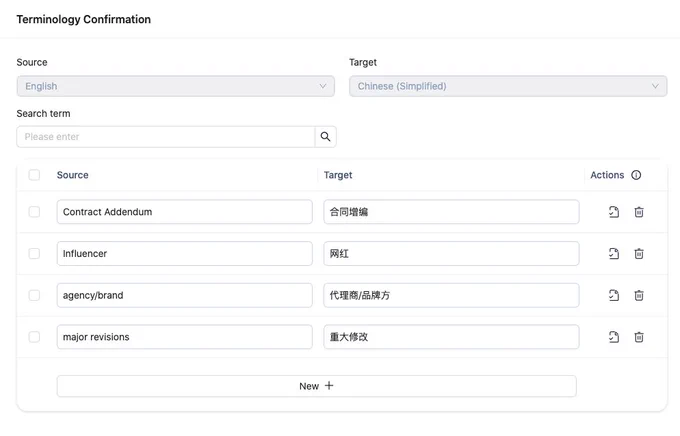This screenshot has width=680, height=436.
Task: Edit the 代理商/品牌方 target field
Action: [x=451, y=295]
